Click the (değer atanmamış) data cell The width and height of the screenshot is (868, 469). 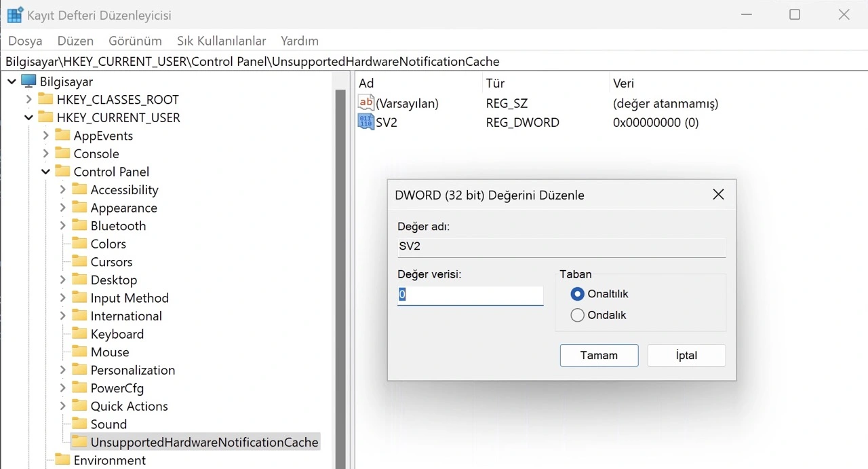click(665, 104)
